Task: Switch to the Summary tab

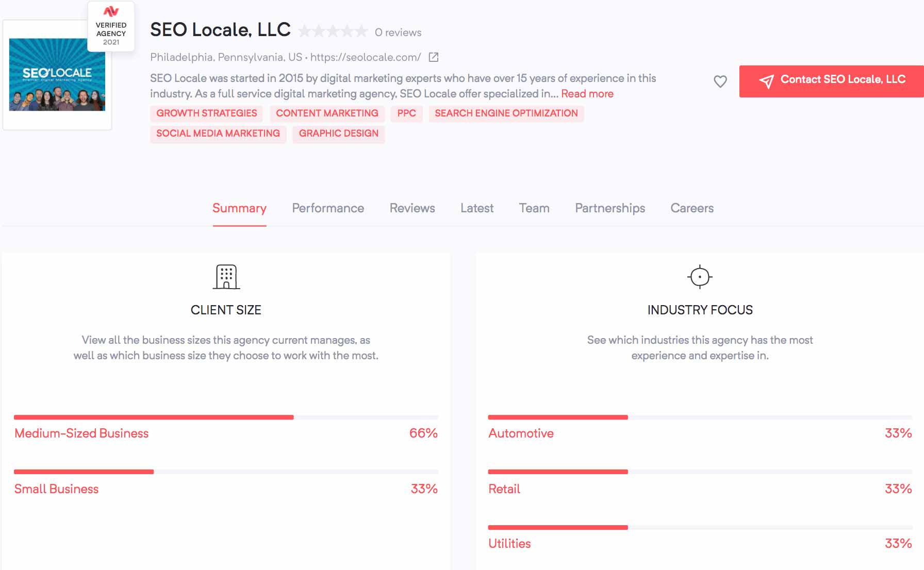Action: (x=239, y=208)
